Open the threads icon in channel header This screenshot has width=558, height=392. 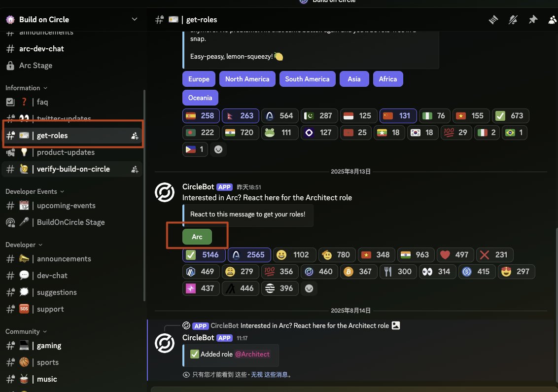pos(493,20)
